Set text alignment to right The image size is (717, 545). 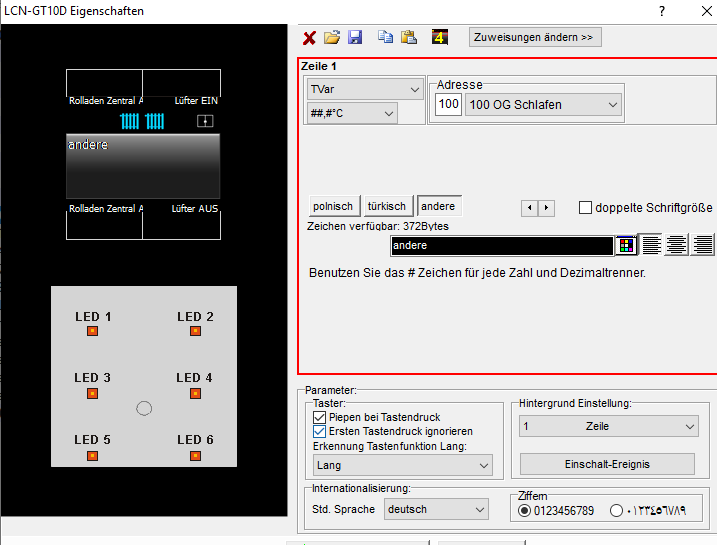(x=704, y=245)
